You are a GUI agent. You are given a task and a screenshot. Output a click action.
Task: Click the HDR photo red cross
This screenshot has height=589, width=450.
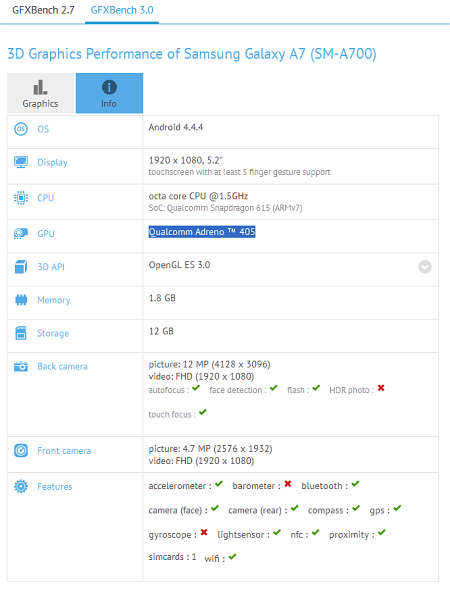pos(381,388)
